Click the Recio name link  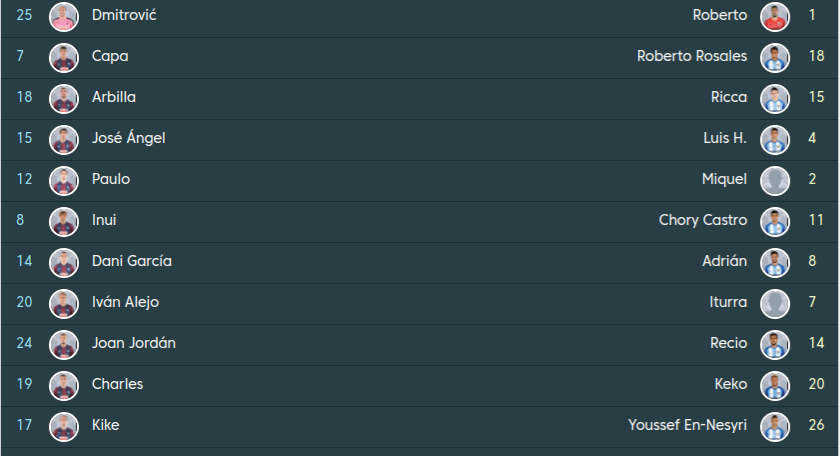click(x=728, y=344)
